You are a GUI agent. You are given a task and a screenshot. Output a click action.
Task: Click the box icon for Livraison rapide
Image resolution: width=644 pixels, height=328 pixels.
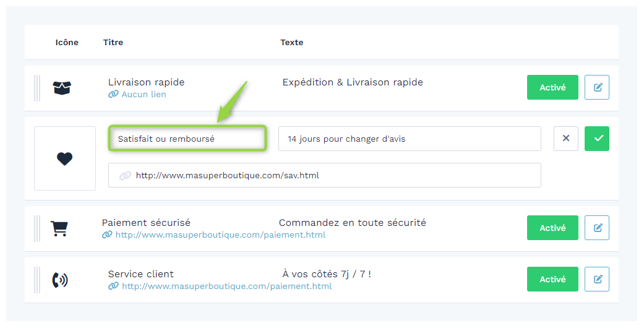click(62, 87)
